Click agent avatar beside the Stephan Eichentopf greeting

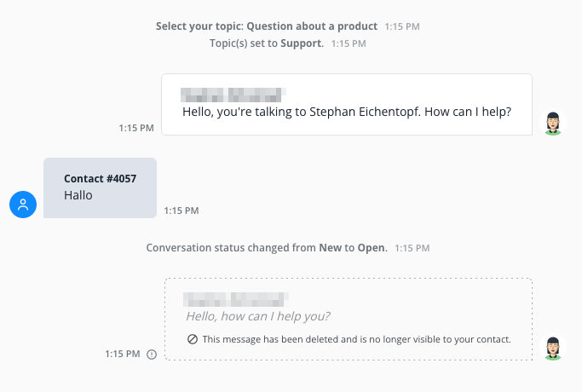click(x=554, y=124)
